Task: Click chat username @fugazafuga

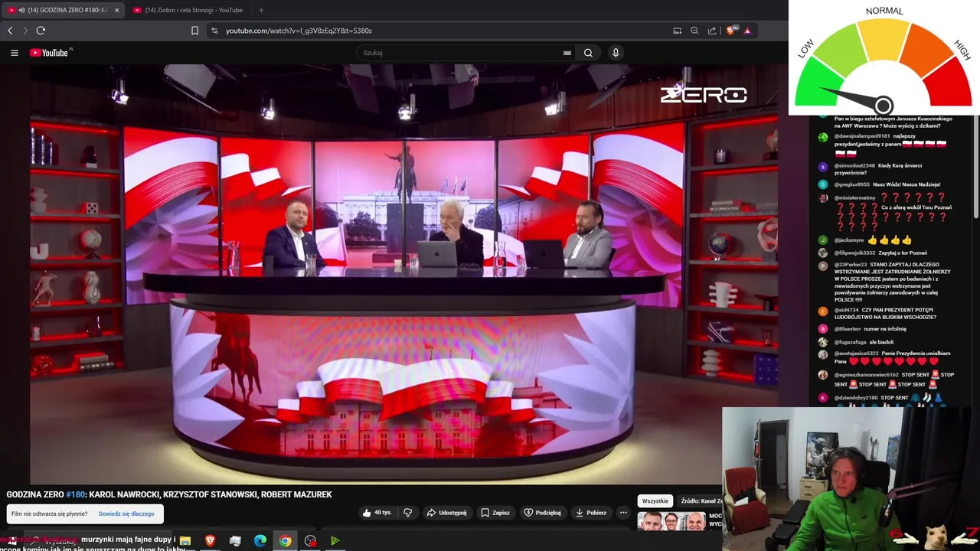Action: pyautogui.click(x=851, y=342)
